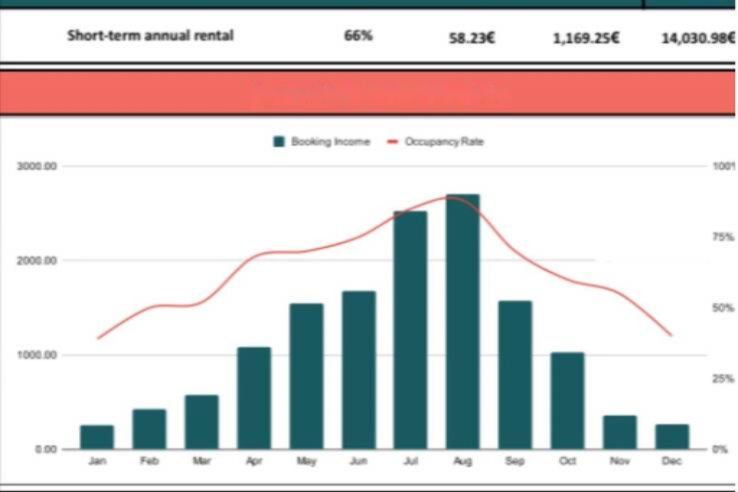Click the Short-term annual rental row label

click(x=150, y=36)
